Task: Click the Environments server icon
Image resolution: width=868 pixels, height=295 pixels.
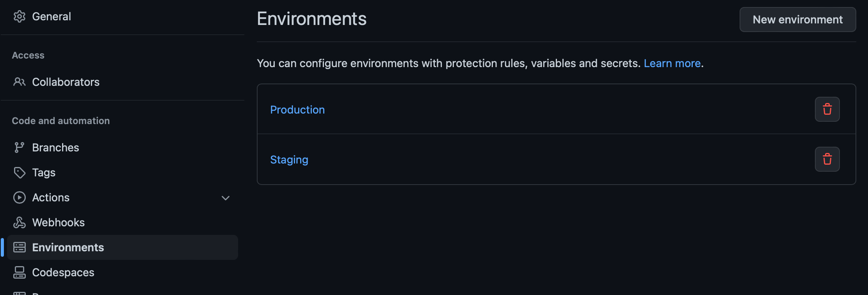Action: (x=20, y=247)
